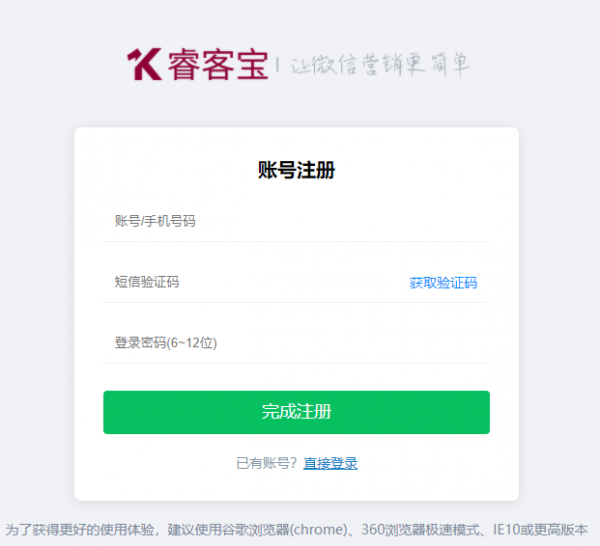Screen dimensions: 600x546
Task: Click the vertical divider beside the logo
Action: 278,65
